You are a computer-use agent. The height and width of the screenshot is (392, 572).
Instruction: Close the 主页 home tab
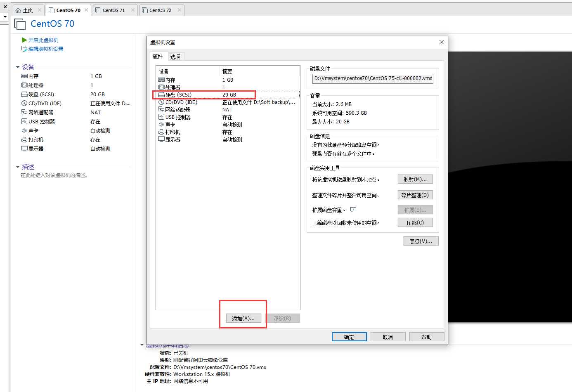coord(40,10)
